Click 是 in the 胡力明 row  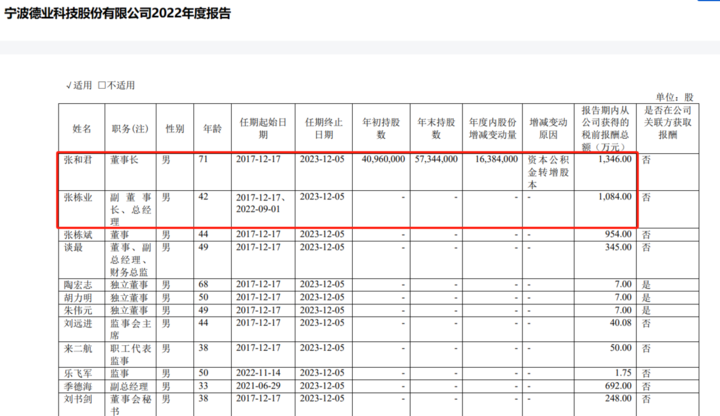pyautogui.click(x=647, y=298)
